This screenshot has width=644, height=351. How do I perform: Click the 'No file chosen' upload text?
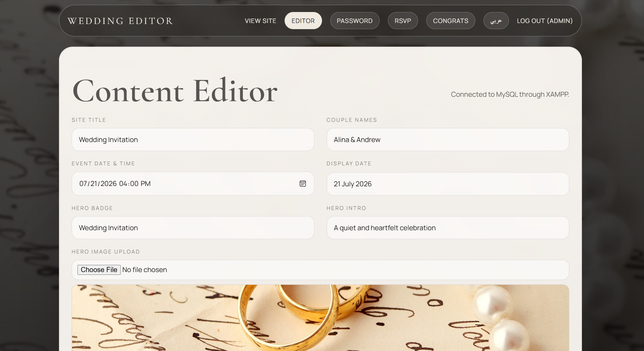coord(144,270)
